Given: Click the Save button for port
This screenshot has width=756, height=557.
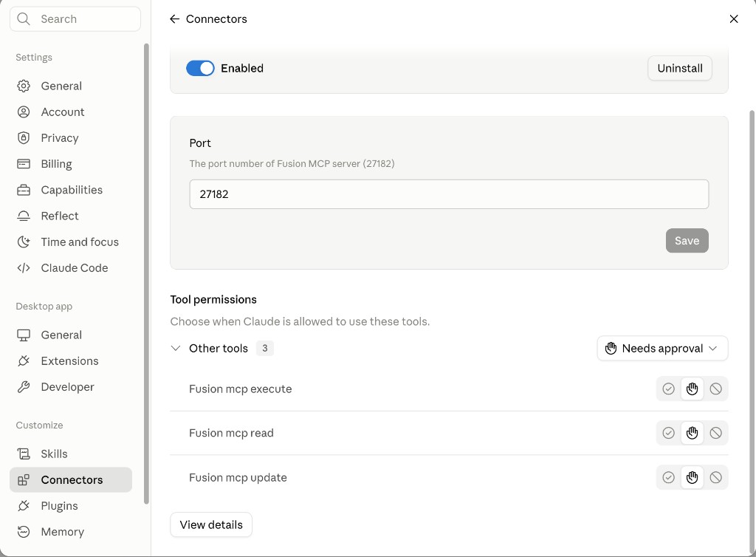Looking at the screenshot, I should coord(687,241).
